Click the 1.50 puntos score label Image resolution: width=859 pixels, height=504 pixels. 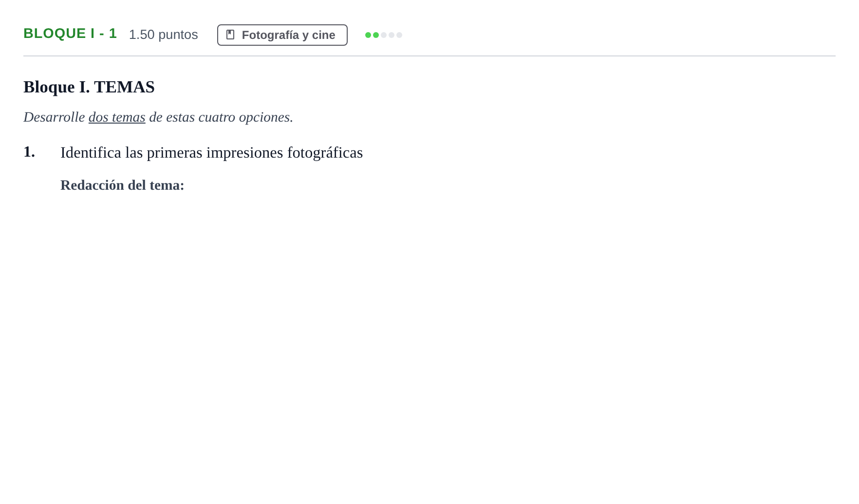coord(164,35)
